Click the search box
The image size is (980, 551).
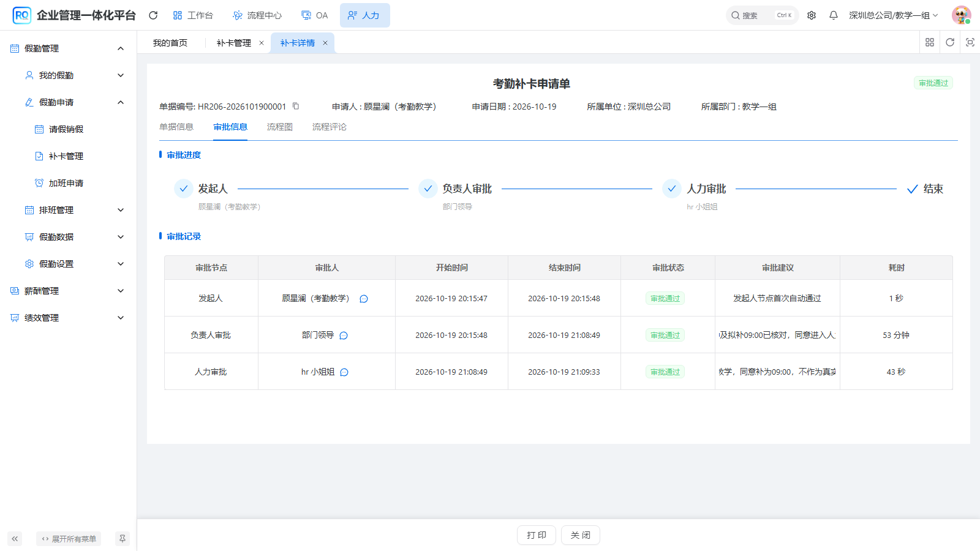pos(762,15)
